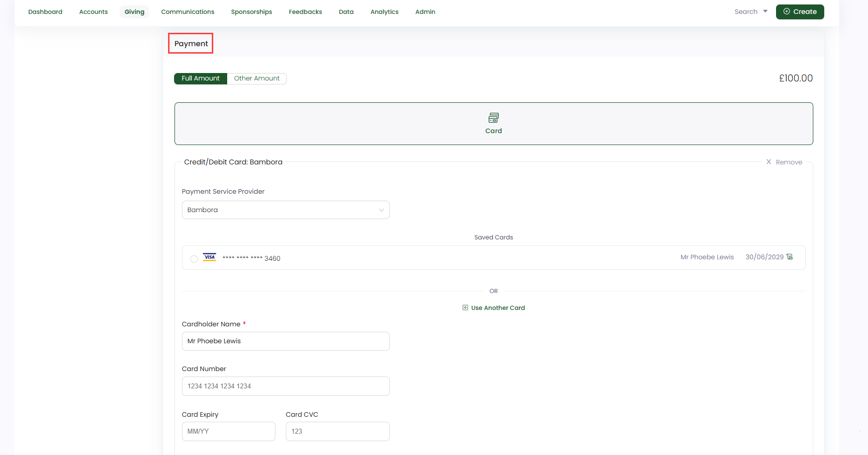This screenshot has width=868, height=455.
Task: Open the Data menu
Action: [346, 12]
